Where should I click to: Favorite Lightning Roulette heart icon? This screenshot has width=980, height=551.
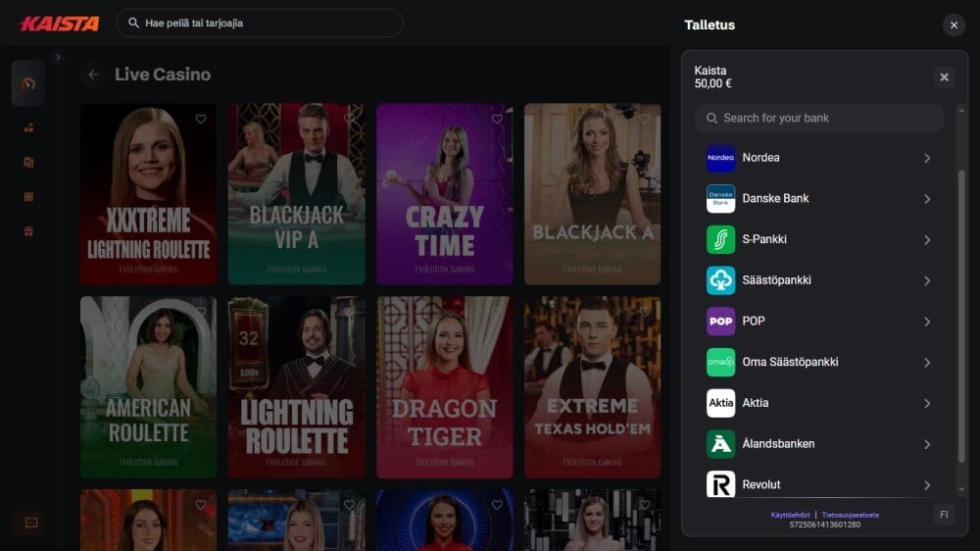(x=349, y=312)
